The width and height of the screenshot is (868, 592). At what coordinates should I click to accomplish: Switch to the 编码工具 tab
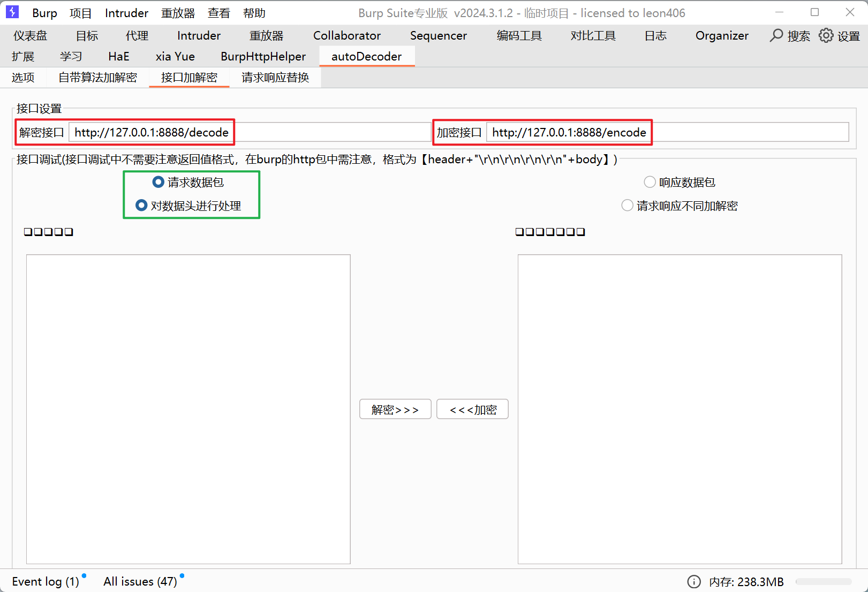point(519,36)
